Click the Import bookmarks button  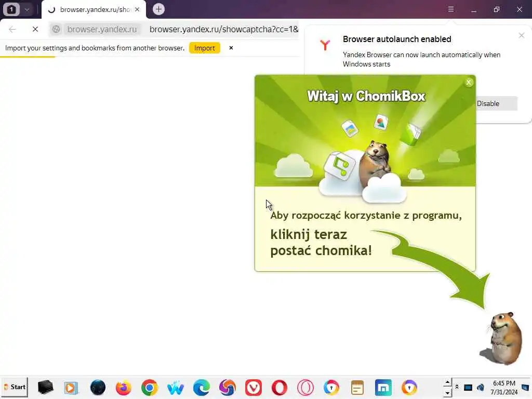[x=205, y=48]
